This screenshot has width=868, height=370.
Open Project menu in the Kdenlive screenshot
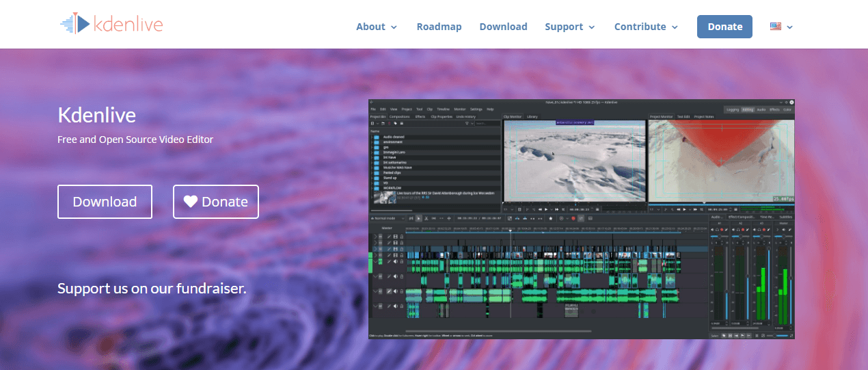click(407, 109)
